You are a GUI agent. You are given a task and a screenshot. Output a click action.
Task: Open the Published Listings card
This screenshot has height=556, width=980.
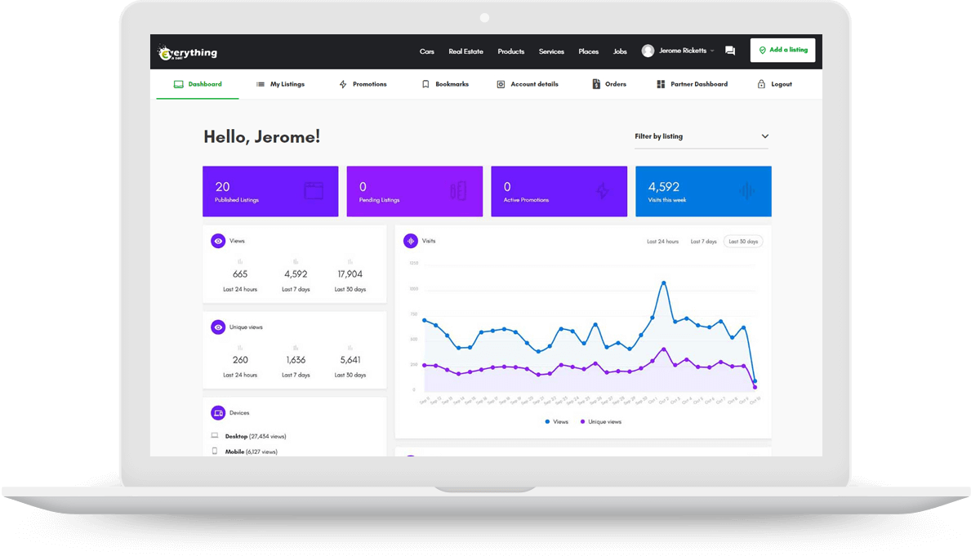(x=270, y=191)
